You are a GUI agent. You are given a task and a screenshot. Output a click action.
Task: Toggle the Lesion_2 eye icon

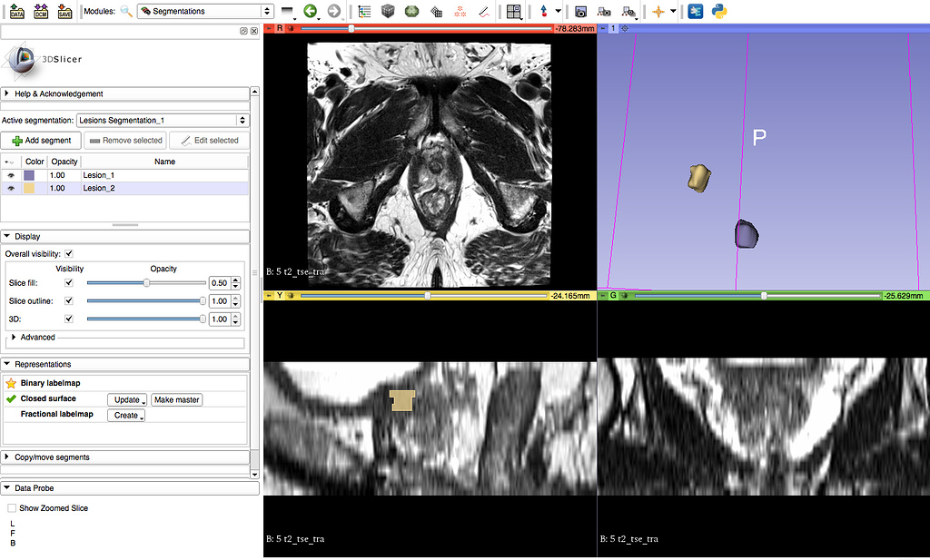tap(11, 189)
